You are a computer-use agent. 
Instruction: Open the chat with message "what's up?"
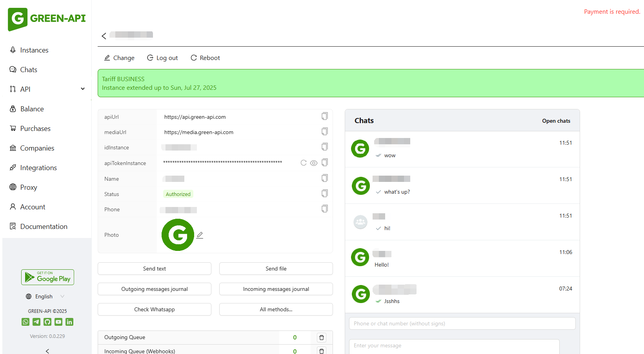click(x=462, y=185)
